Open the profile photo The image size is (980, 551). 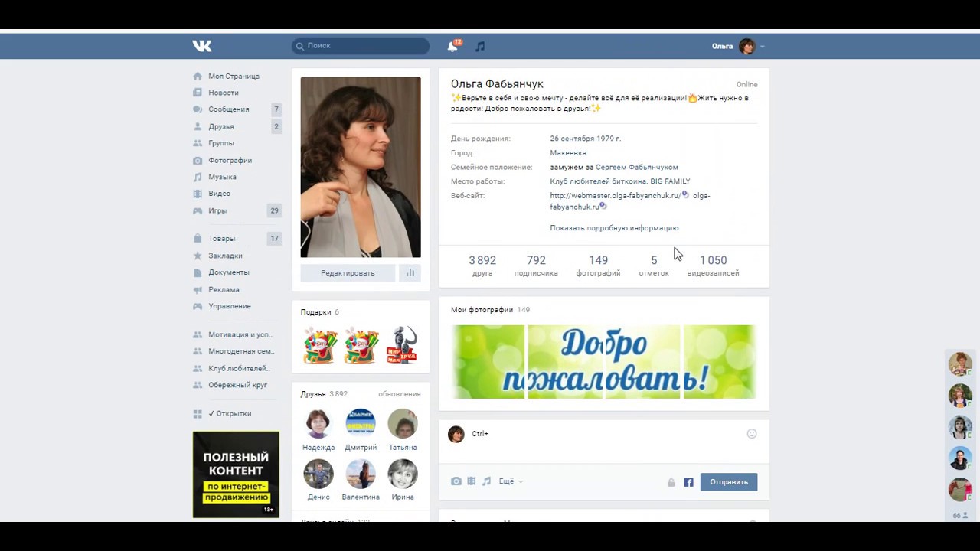(x=361, y=167)
